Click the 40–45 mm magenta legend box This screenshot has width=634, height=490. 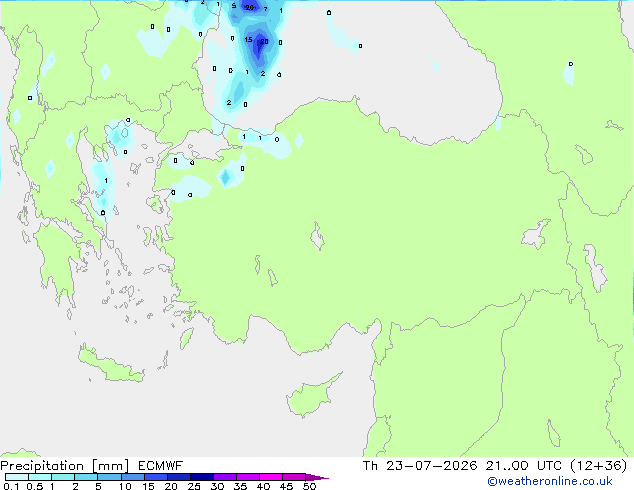click(271, 477)
